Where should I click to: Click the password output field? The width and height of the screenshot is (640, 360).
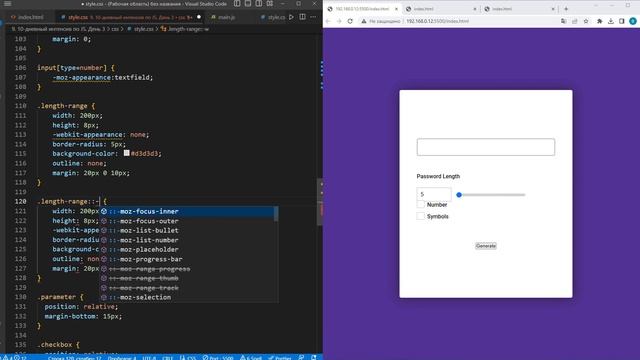pyautogui.click(x=486, y=147)
